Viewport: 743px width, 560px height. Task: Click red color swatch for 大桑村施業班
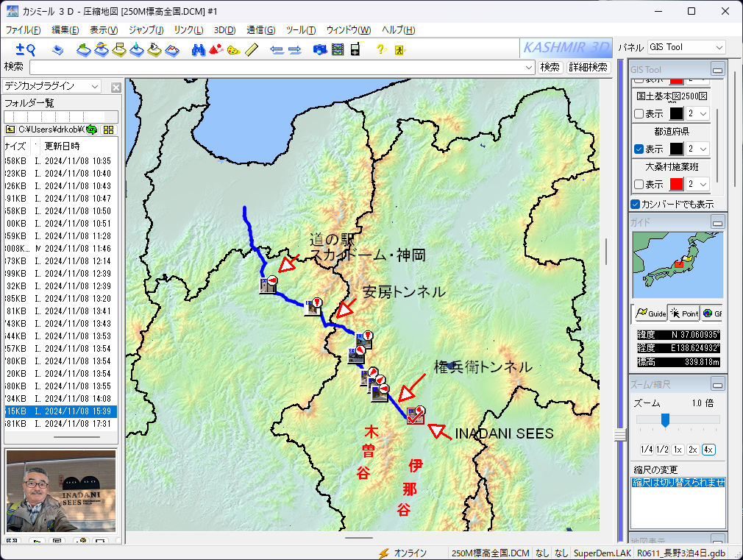(676, 184)
